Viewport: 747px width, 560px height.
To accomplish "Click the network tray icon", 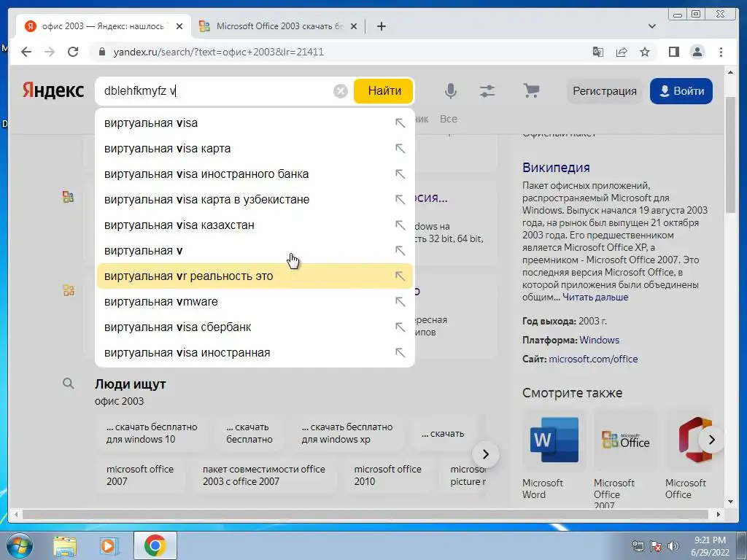I will pos(638,546).
